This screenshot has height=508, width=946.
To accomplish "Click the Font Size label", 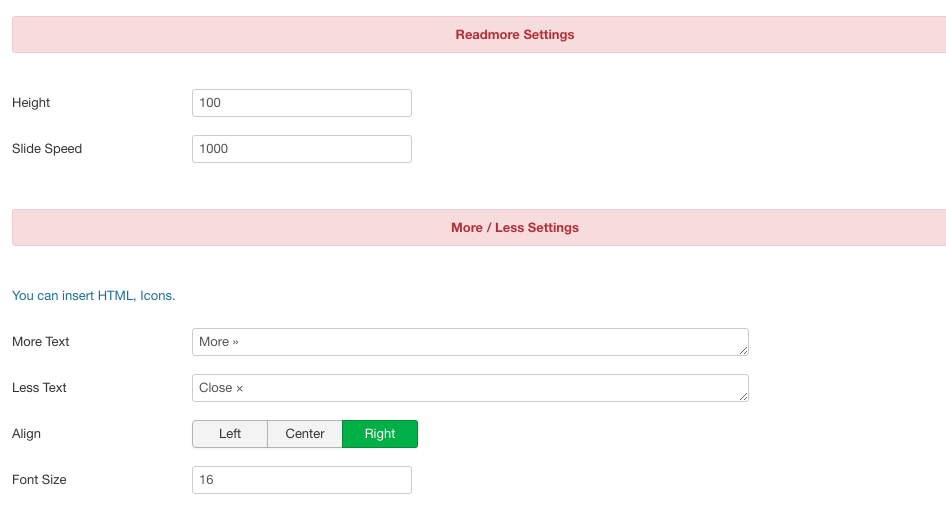I will pos(39,480).
